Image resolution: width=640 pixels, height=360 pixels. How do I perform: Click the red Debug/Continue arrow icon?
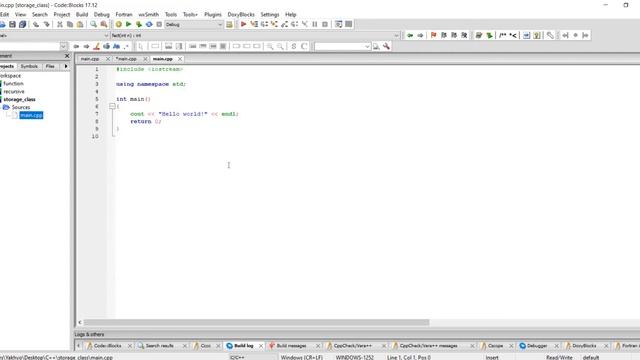pyautogui.click(x=243, y=24)
